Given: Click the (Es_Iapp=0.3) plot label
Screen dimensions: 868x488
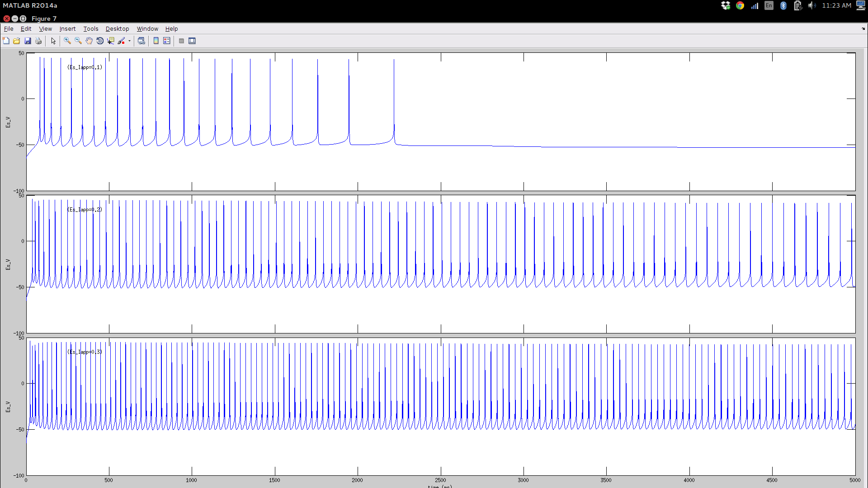Looking at the screenshot, I should 85,352.
